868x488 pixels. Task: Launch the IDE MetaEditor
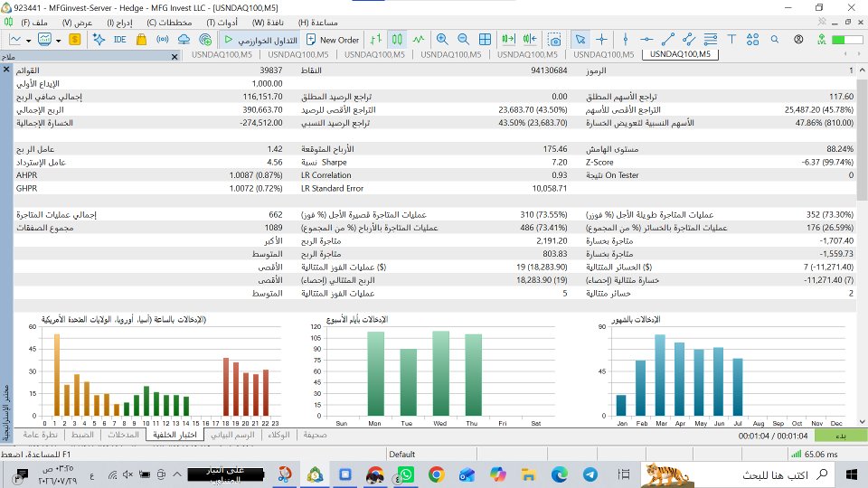[x=119, y=39]
